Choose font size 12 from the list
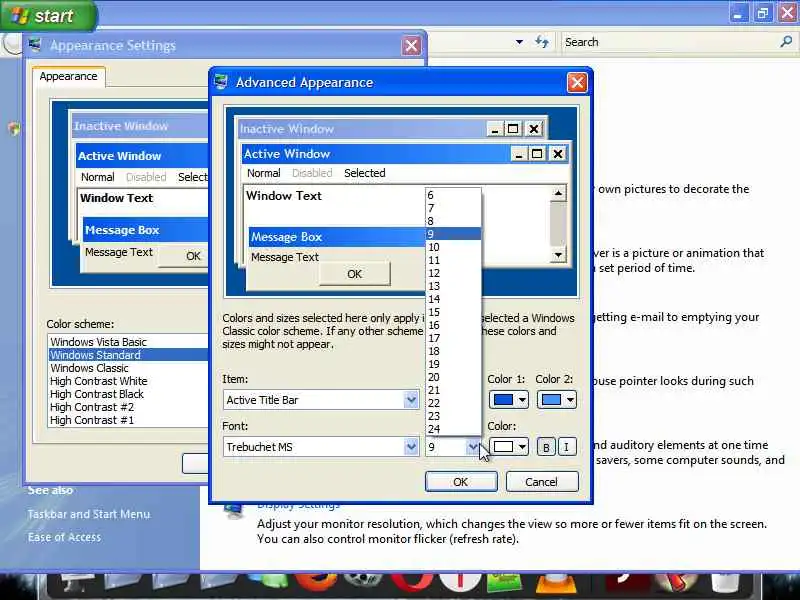Image resolution: width=800 pixels, height=600 pixels. [453, 273]
